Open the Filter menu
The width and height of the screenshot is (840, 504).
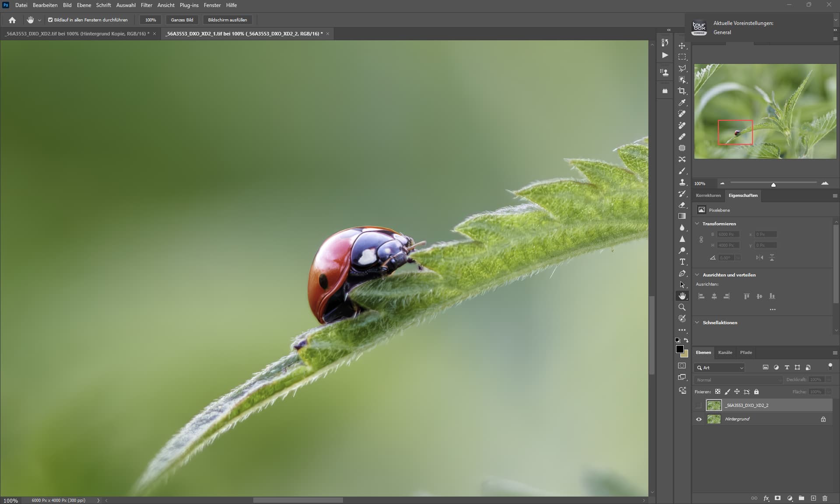(146, 5)
